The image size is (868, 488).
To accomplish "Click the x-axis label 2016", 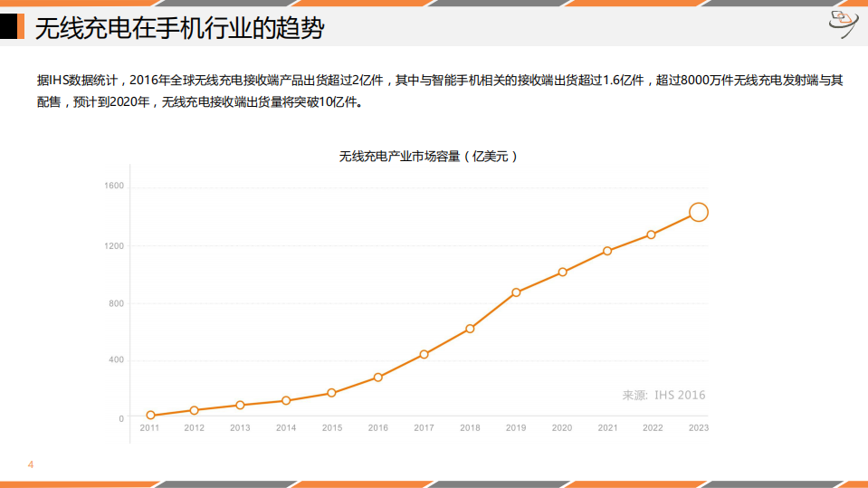I will (378, 427).
